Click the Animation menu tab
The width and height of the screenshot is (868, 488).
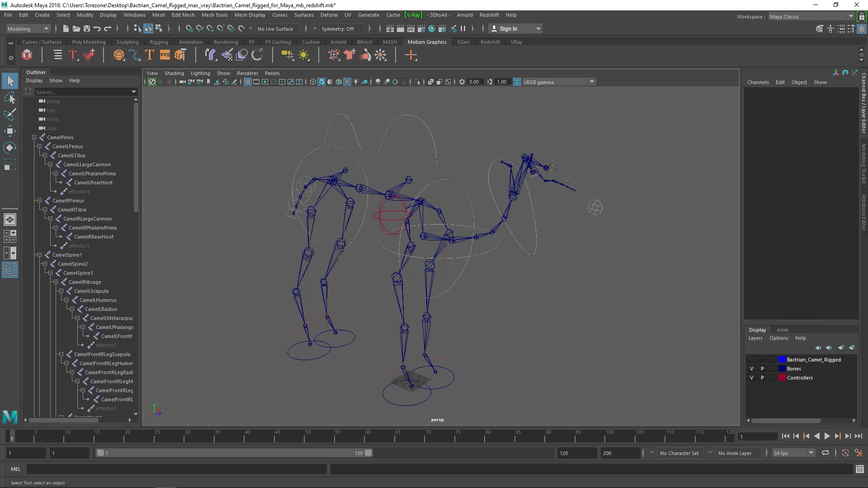pos(190,42)
